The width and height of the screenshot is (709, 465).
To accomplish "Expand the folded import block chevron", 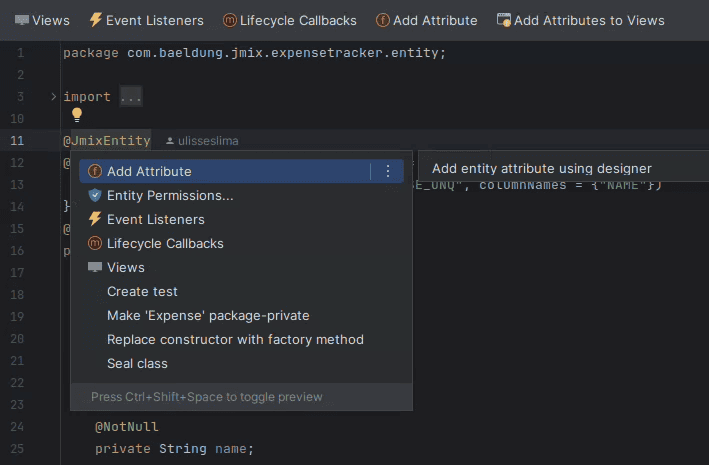I will tap(53, 97).
